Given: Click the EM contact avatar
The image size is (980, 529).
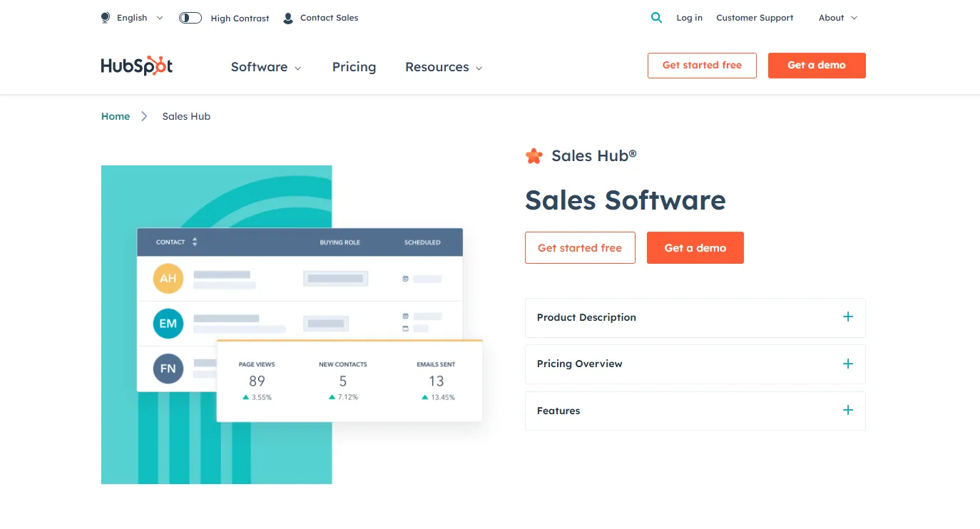Looking at the screenshot, I should point(168,323).
